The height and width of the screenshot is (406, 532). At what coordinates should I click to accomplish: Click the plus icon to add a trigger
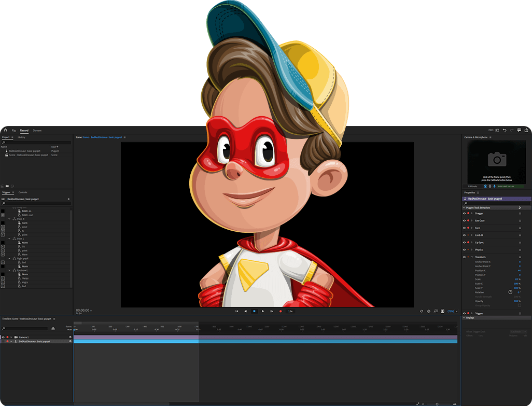68,199
